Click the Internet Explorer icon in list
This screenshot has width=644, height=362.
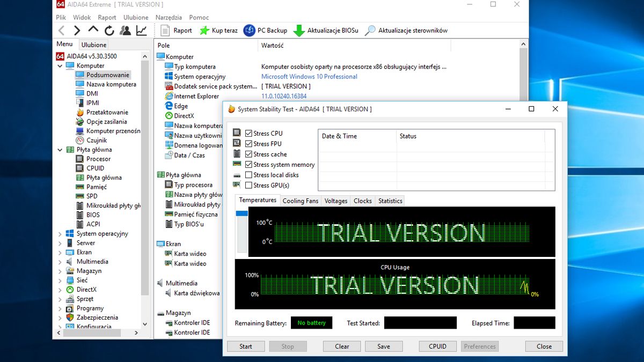[x=169, y=96]
